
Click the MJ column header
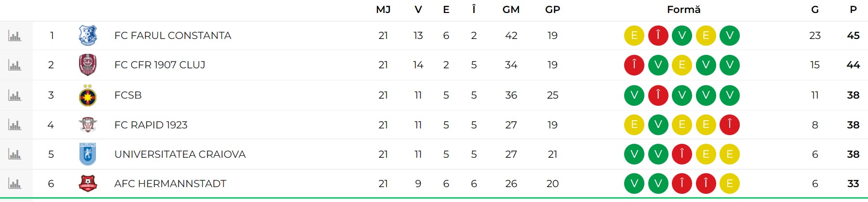click(383, 10)
